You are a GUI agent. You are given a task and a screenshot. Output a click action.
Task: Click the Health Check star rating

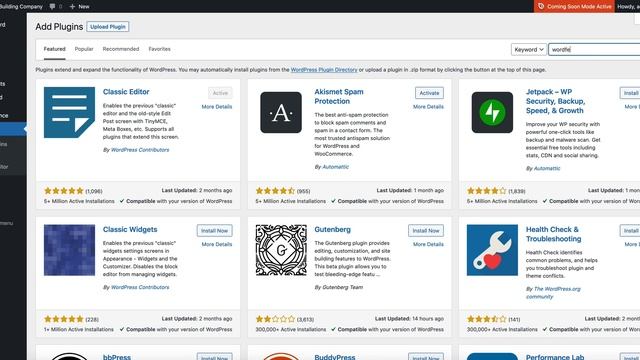[x=487, y=319]
